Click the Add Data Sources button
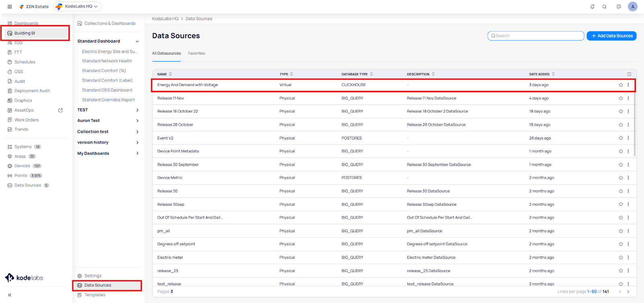Viewport: 644px width, 303px height. pos(611,36)
